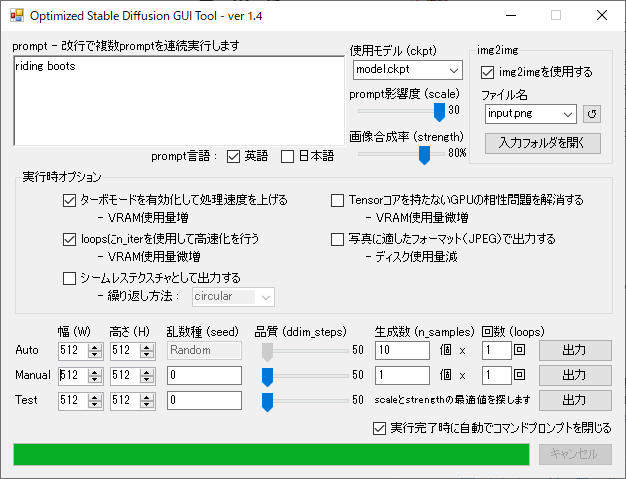Click the Auto row loops field

(497, 350)
